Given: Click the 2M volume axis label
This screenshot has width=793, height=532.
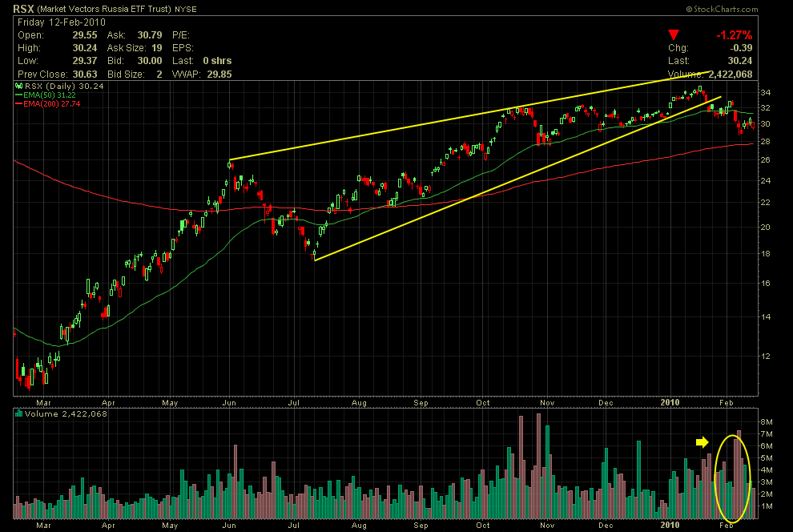Looking at the screenshot, I should click(767, 494).
